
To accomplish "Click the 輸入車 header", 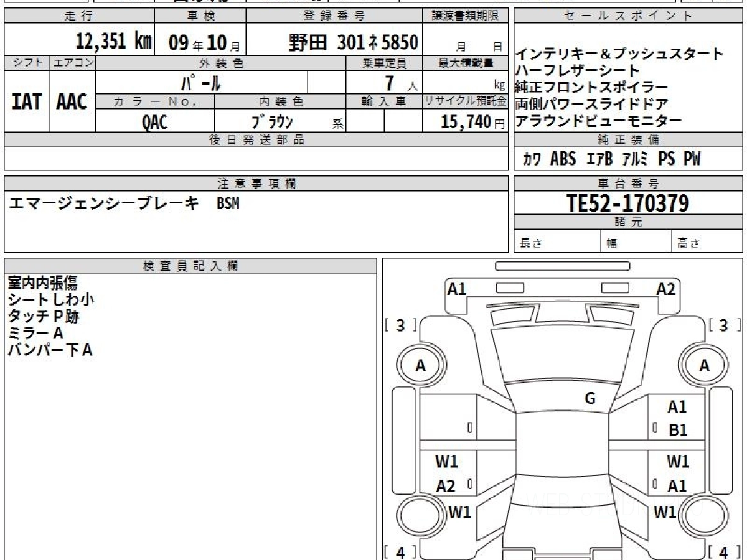I will [385, 102].
